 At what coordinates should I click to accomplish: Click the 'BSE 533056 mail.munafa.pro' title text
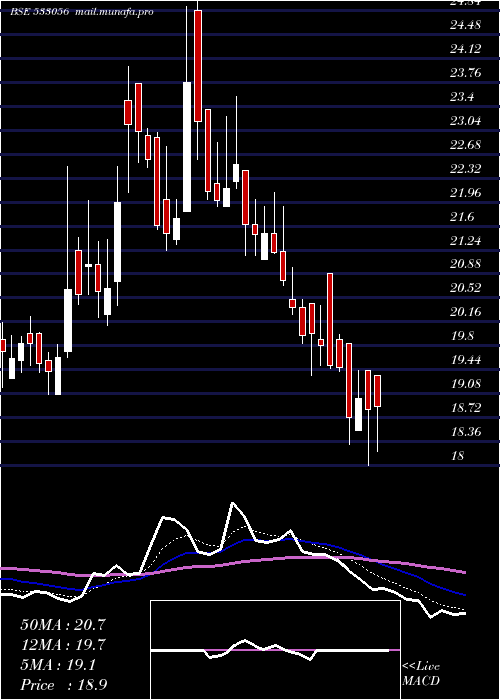(82, 12)
